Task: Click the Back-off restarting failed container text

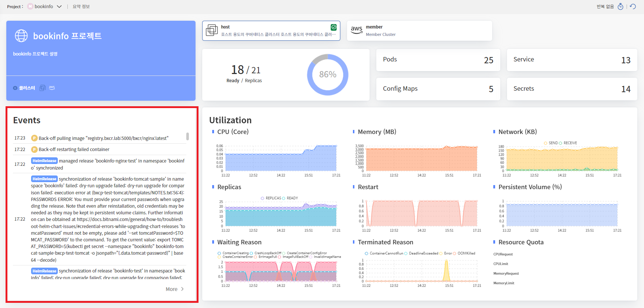Action: (74, 150)
